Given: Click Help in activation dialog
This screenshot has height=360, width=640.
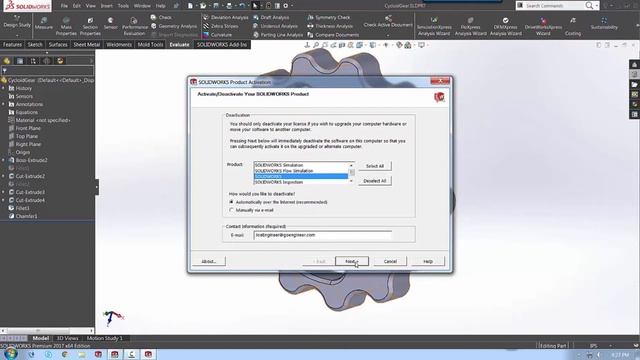Looking at the screenshot, I should [428, 261].
